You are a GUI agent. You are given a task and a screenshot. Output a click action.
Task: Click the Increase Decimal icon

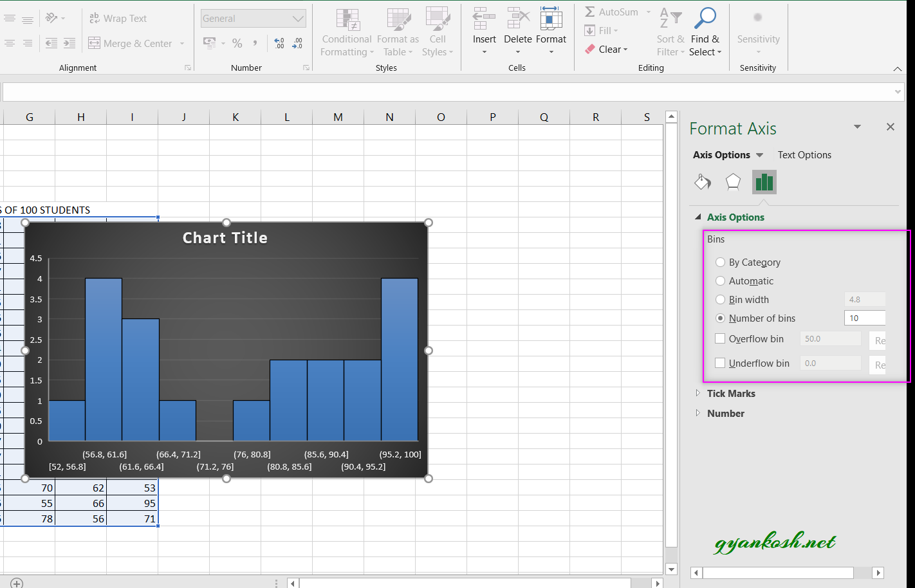click(279, 43)
